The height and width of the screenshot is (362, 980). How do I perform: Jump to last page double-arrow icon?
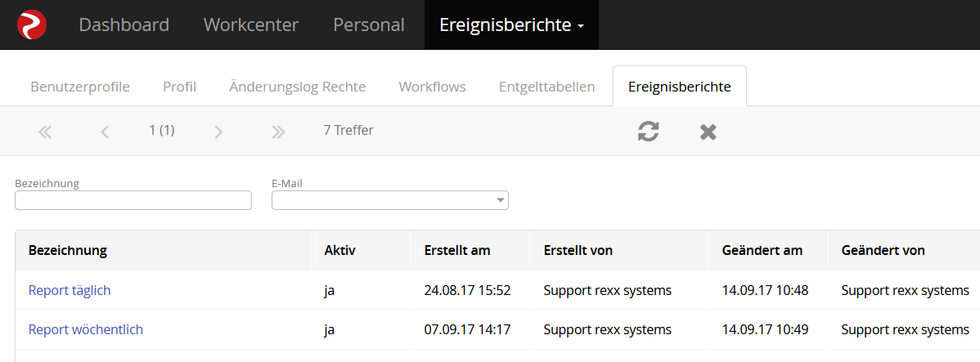point(278,132)
